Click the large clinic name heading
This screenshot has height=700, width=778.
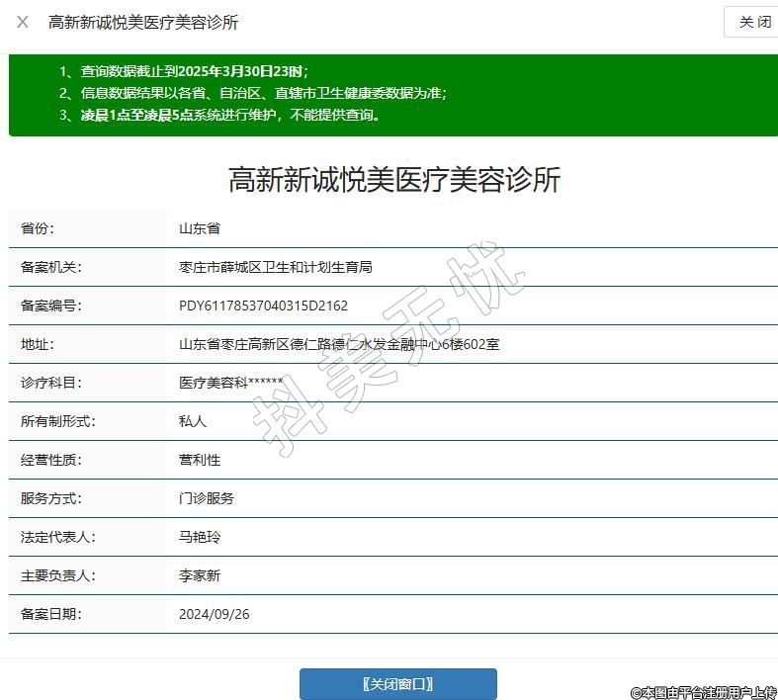tap(394, 179)
